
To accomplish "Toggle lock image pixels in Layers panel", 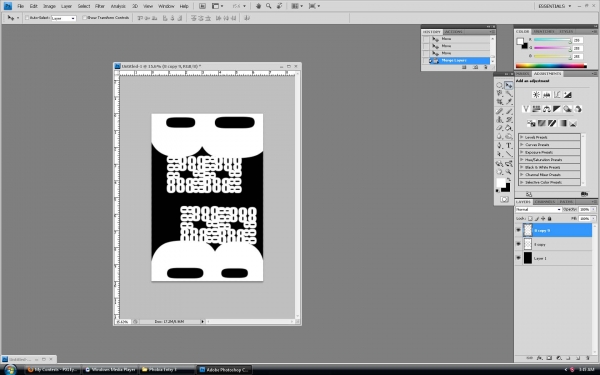I will pos(536,218).
